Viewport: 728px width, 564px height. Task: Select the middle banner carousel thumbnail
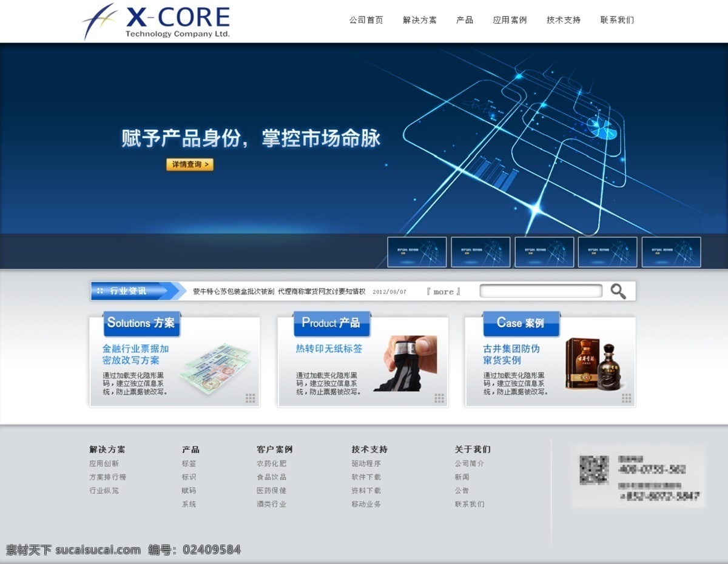pyautogui.click(x=544, y=252)
